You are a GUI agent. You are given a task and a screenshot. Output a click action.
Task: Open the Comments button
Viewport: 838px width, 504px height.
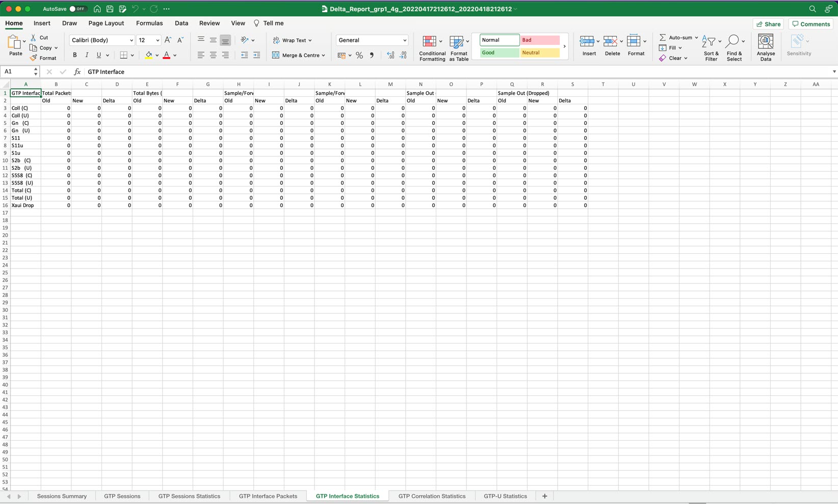(811, 24)
